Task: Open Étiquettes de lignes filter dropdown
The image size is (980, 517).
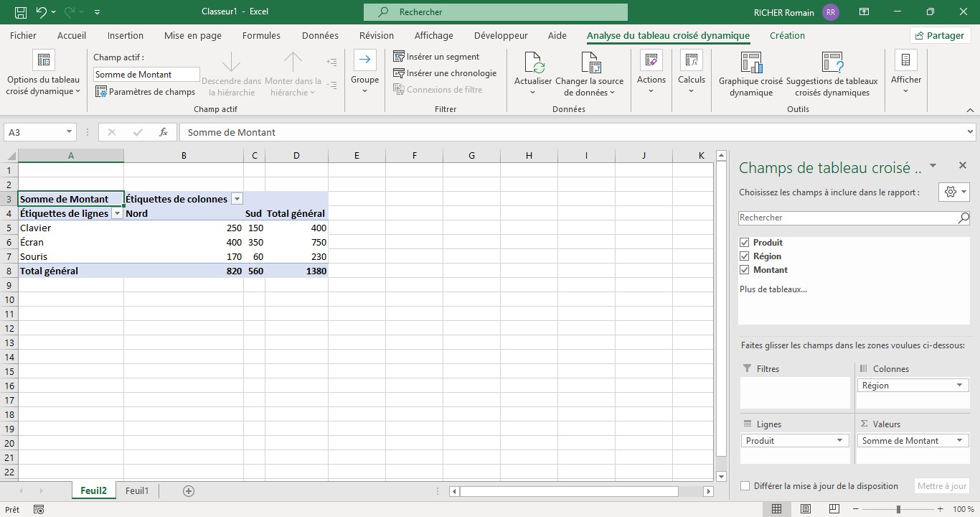Action: [117, 214]
